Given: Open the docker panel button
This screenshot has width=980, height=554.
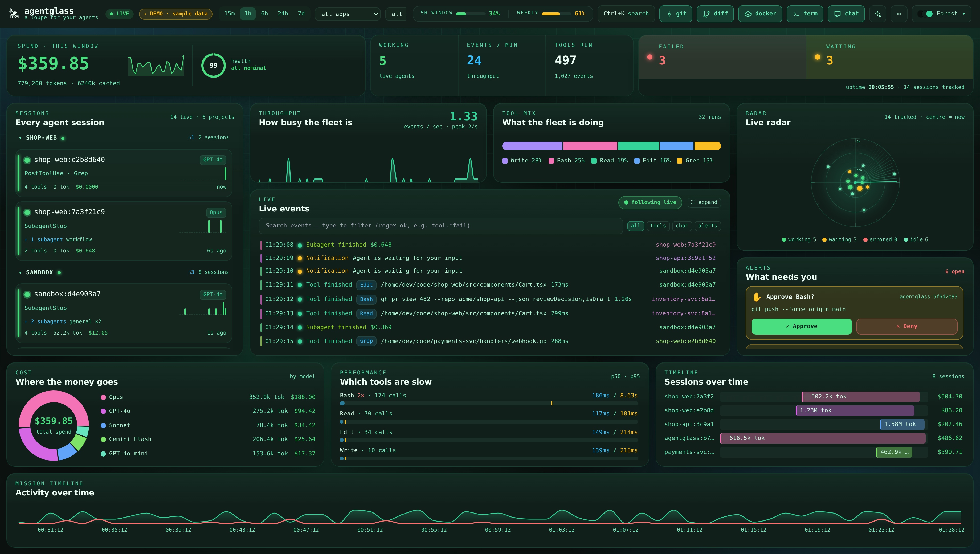Looking at the screenshot, I should [x=760, y=14].
